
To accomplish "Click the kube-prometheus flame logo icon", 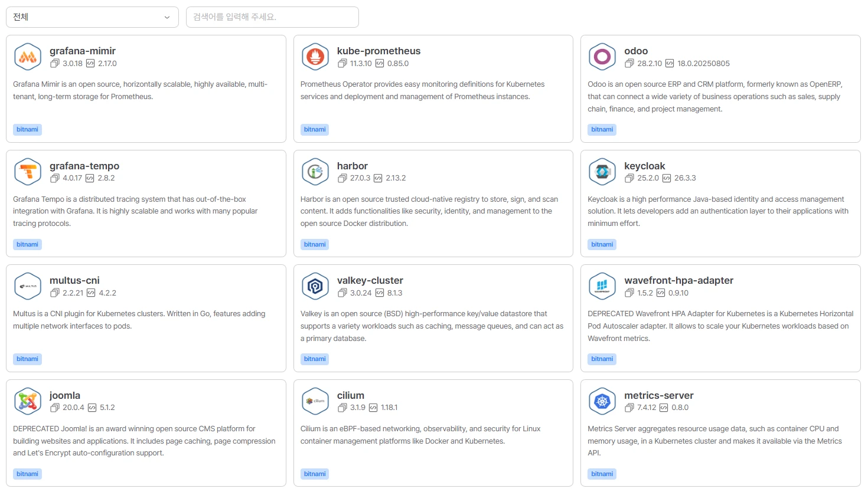I will point(315,57).
